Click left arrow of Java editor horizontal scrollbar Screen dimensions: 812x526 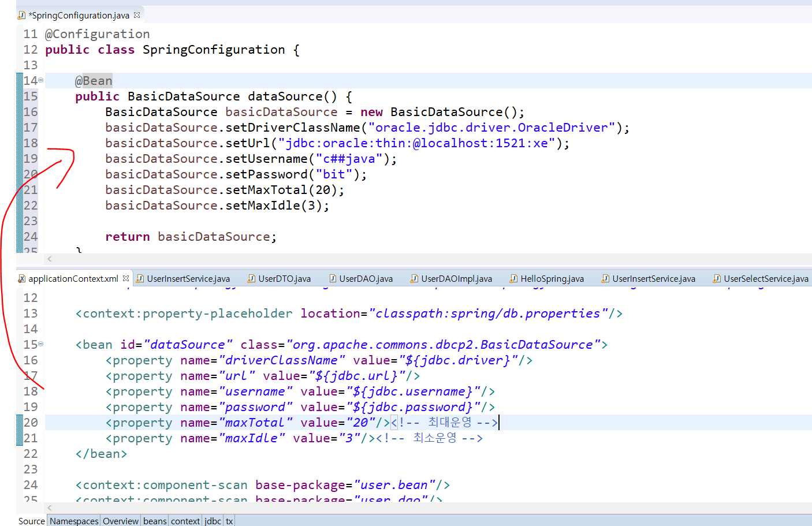[50, 259]
